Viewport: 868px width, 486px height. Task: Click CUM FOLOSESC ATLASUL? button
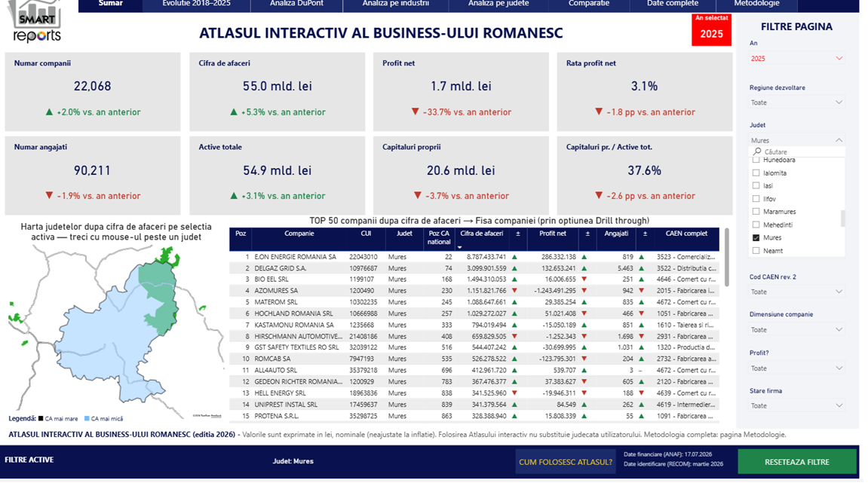pos(566,462)
